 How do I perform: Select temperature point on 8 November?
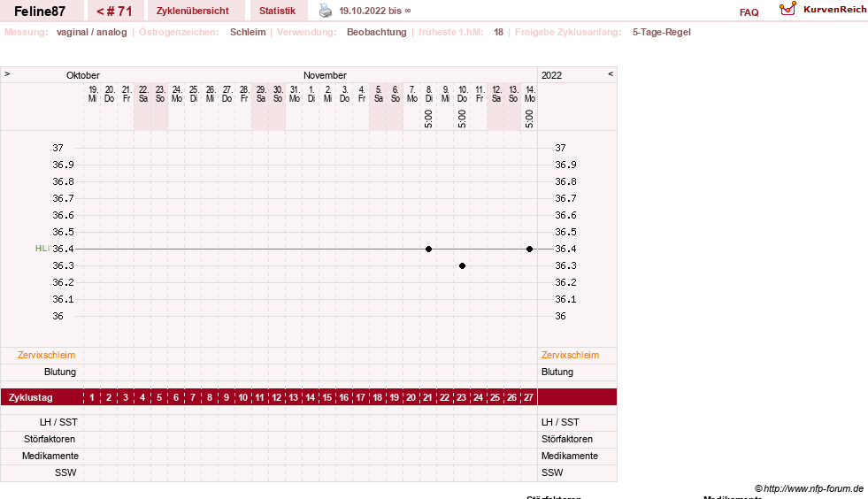point(428,249)
